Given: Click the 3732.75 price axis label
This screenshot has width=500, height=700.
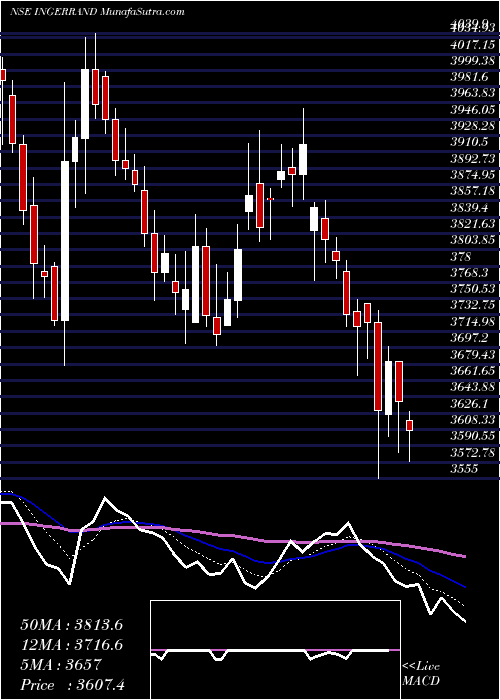Looking at the screenshot, I should click(473, 305).
